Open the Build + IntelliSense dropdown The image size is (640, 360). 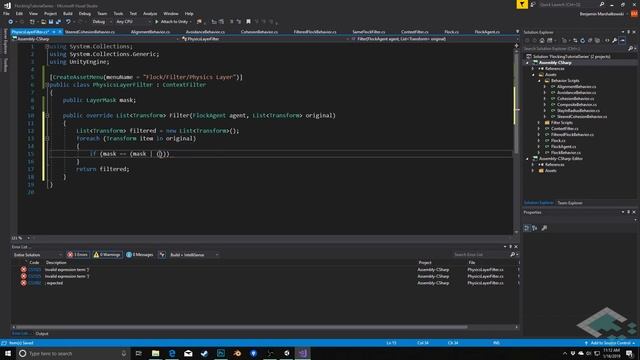pyautogui.click(x=194, y=255)
